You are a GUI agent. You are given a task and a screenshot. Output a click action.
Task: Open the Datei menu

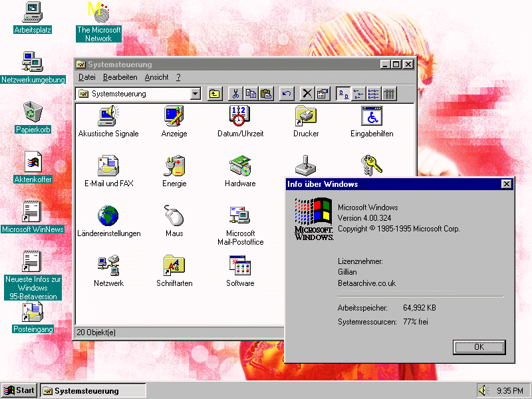coord(87,77)
